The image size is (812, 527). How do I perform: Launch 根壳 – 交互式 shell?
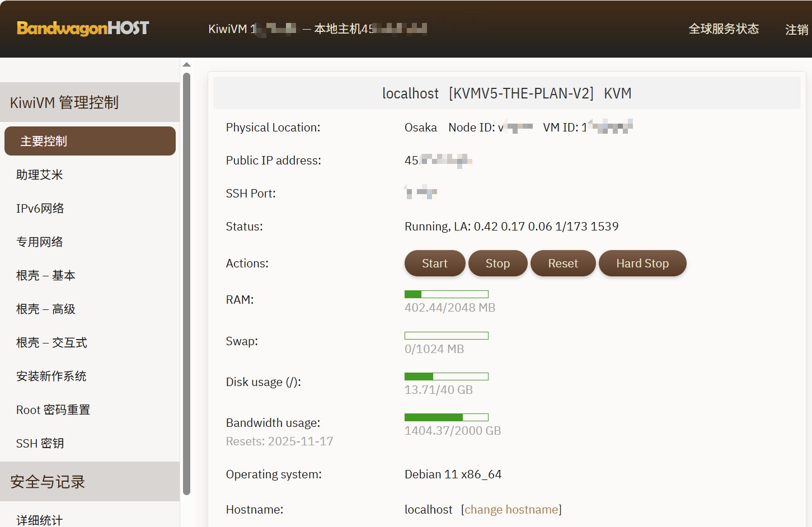tap(51, 342)
